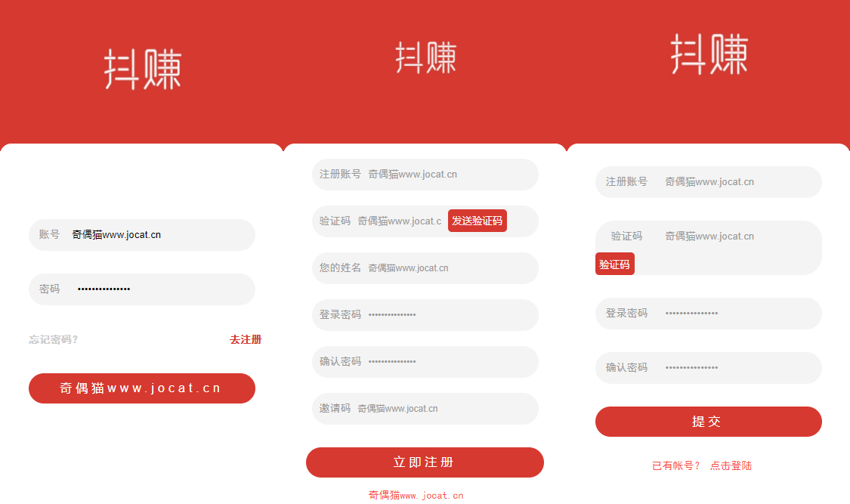Go to 去注册 link

(246, 340)
